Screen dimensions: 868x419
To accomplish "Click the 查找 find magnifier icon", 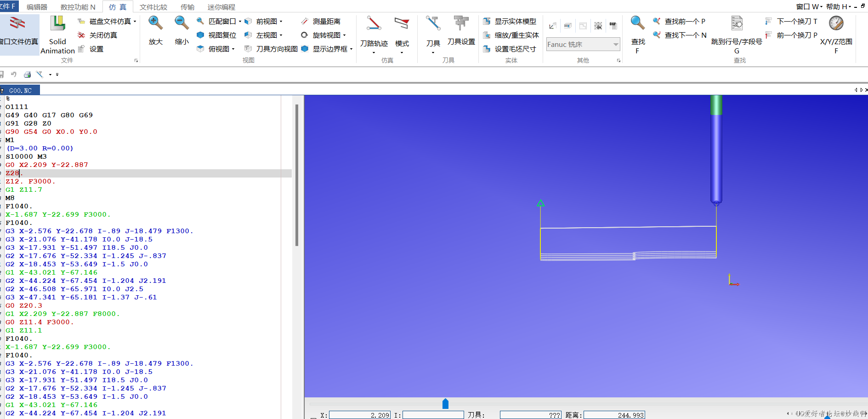I will (x=637, y=23).
